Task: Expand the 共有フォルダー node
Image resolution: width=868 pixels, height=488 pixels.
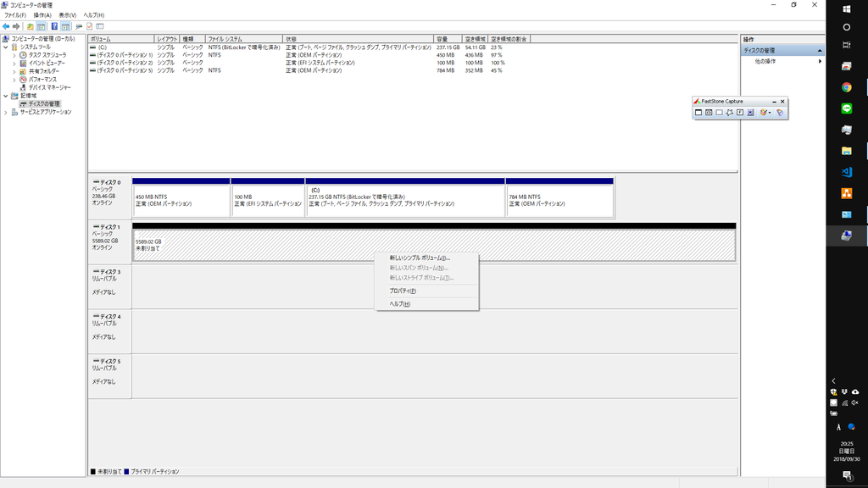Action: coord(14,72)
